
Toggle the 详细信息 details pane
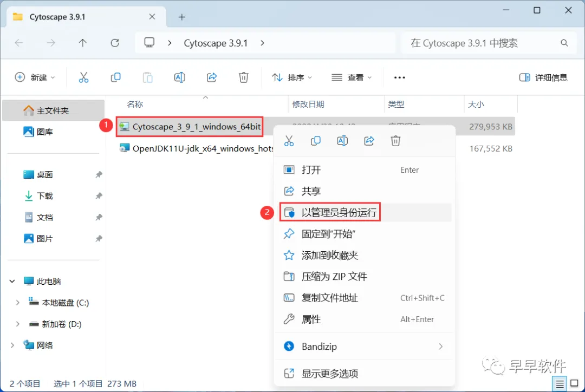click(x=543, y=77)
